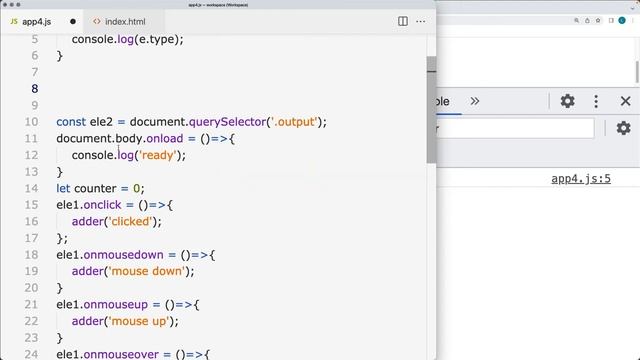Click line number 10 in gutter
Image resolution: width=640 pixels, height=360 pixels.
point(31,122)
